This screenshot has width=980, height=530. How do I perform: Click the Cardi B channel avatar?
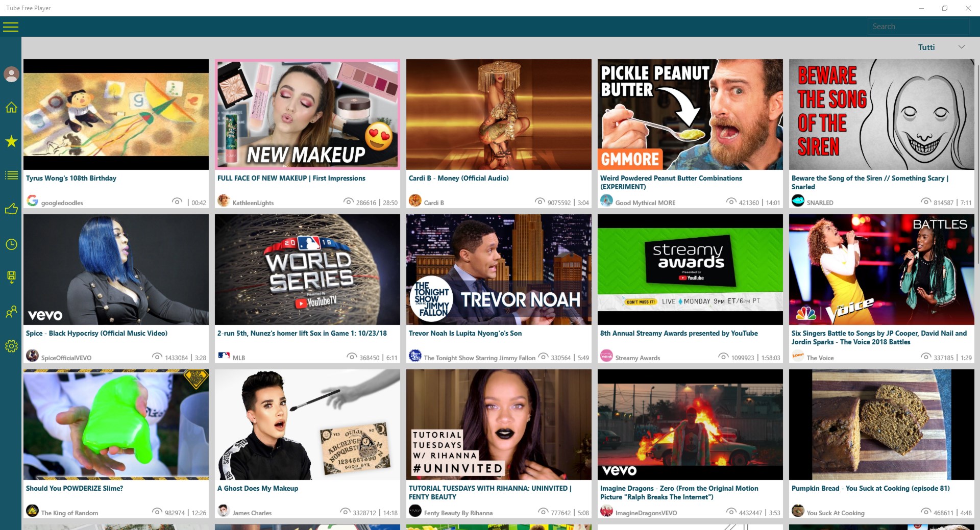(x=415, y=200)
